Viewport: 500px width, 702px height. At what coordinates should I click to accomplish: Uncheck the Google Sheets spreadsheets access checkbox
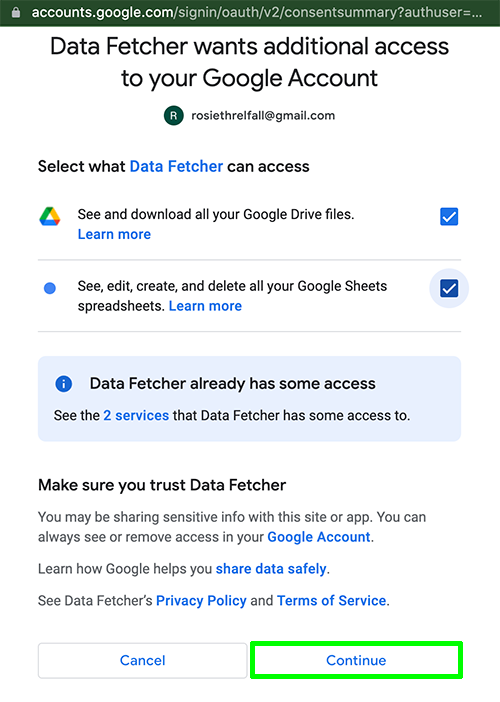coord(449,288)
